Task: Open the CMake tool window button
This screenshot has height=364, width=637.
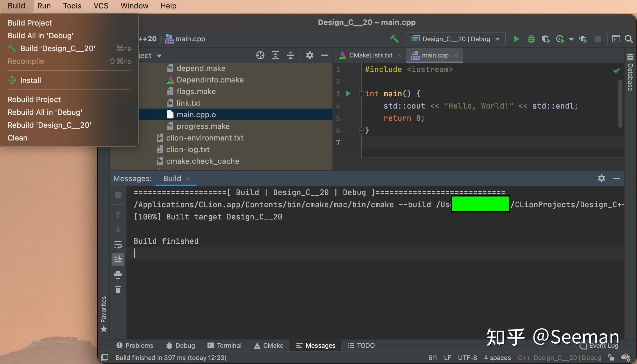Action: (x=269, y=345)
